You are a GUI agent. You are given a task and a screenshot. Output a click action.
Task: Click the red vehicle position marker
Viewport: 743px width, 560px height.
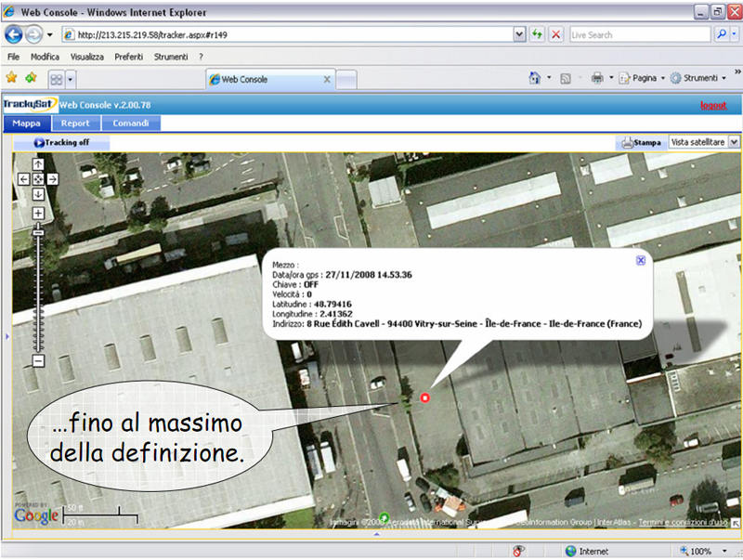pyautogui.click(x=424, y=398)
